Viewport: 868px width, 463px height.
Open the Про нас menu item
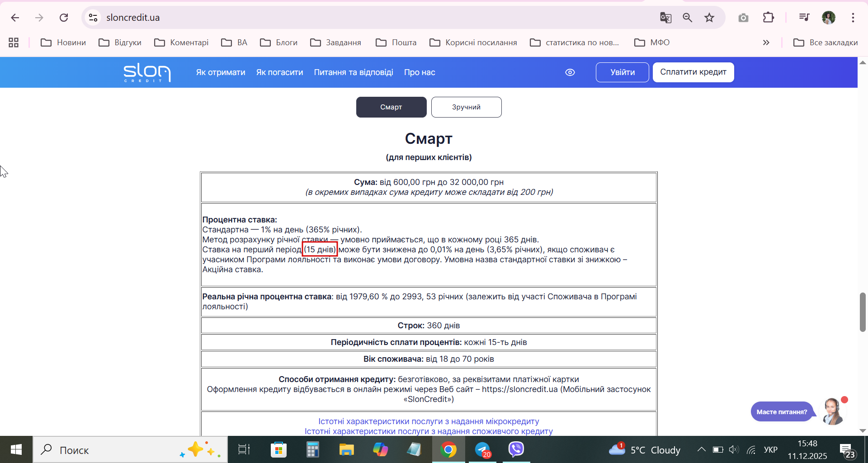click(420, 72)
